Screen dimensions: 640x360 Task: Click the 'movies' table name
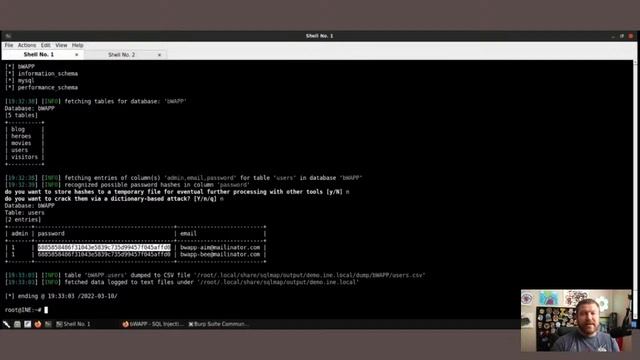click(21, 143)
